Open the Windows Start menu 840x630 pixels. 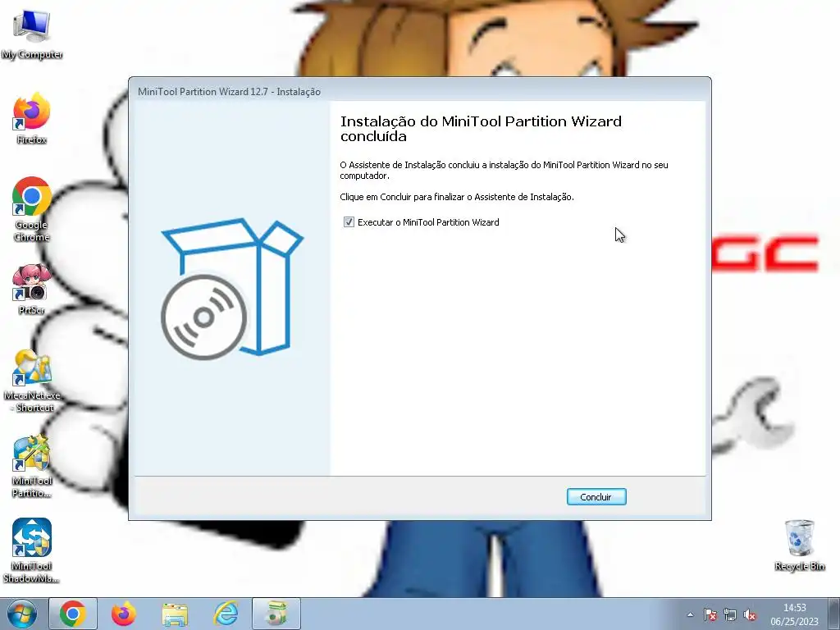click(21, 614)
